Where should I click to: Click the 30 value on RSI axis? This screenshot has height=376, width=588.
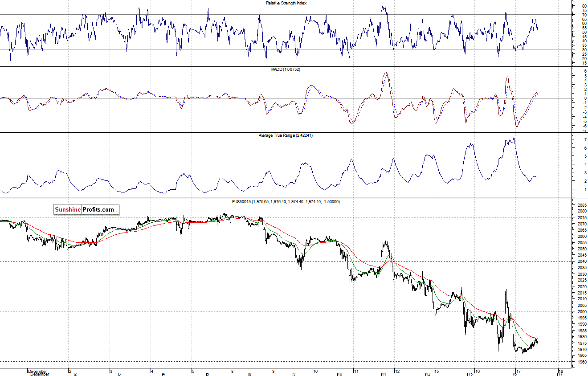click(x=584, y=50)
